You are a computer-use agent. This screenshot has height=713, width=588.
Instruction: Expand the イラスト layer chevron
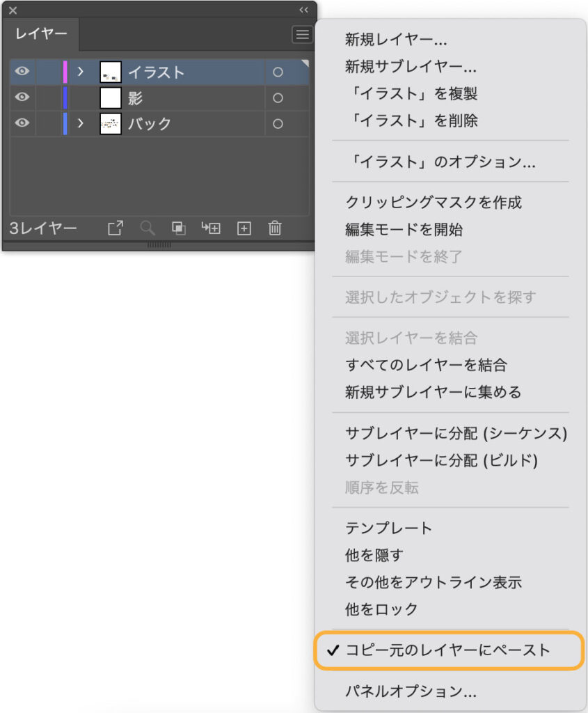click(81, 72)
